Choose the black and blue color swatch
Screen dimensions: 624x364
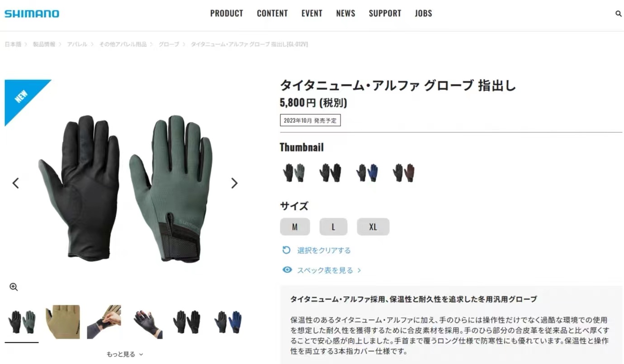pyautogui.click(x=367, y=173)
